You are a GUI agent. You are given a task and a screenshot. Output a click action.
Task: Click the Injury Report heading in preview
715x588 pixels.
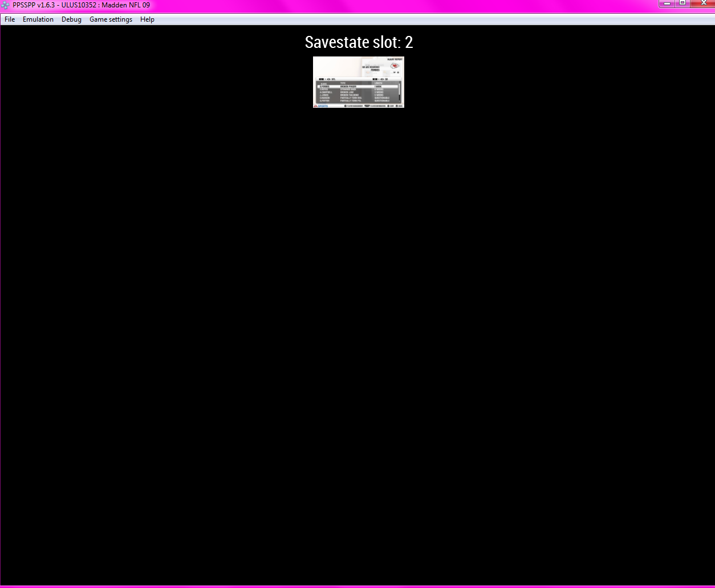pyautogui.click(x=395, y=59)
